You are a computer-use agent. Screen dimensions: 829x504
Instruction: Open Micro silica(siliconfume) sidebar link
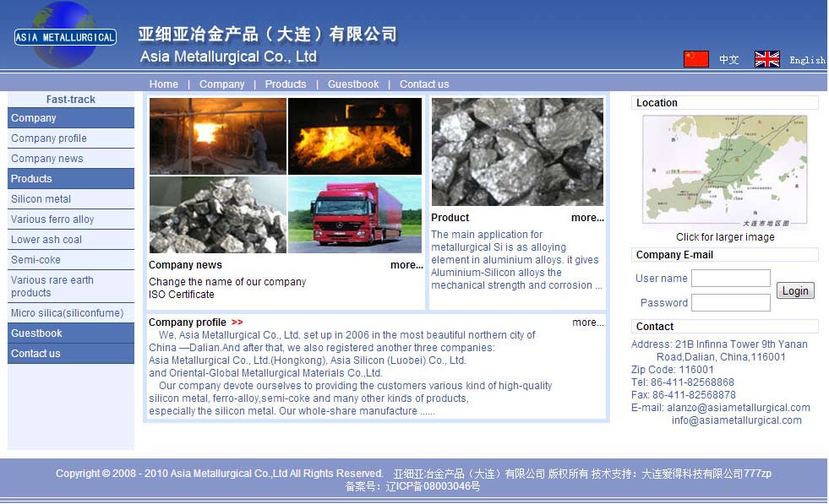(68, 313)
